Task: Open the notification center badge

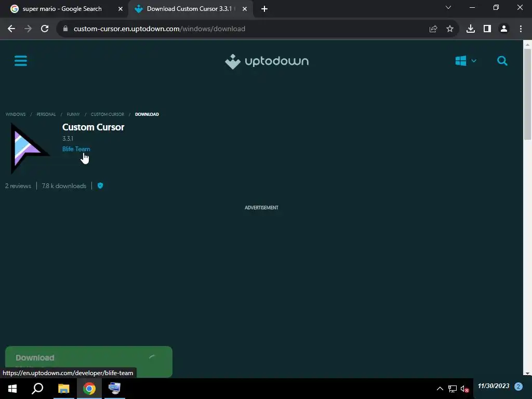Action: click(518, 387)
